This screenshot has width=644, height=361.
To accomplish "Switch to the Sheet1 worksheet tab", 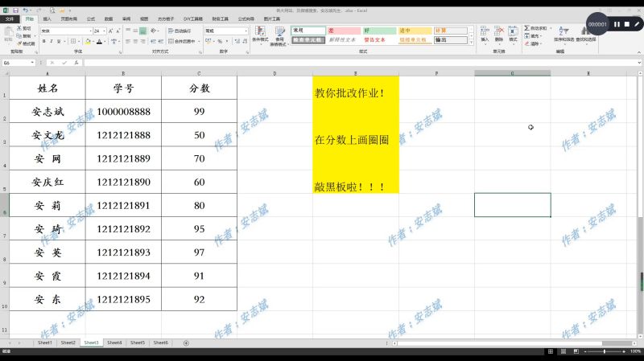I will pos(45,343).
